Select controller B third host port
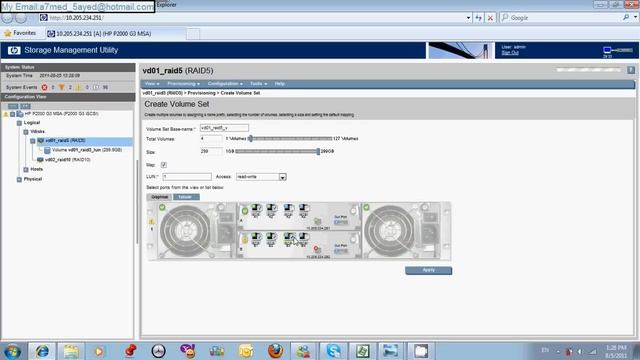 [x=288, y=239]
